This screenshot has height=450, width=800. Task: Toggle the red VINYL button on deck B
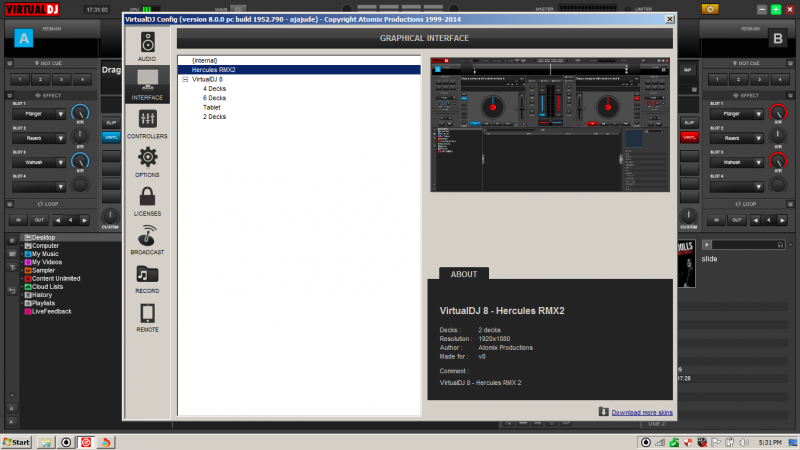tap(689, 137)
